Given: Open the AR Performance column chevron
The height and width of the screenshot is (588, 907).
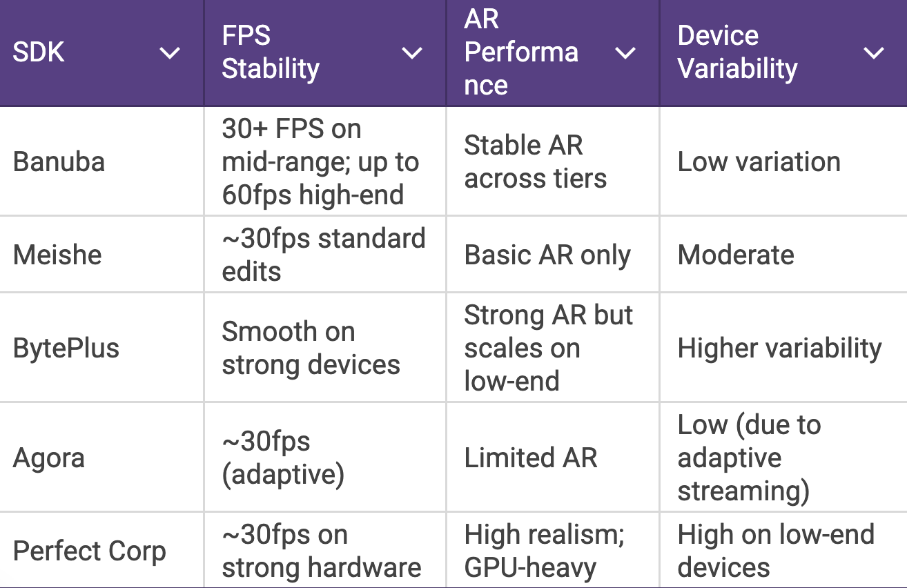Looking at the screenshot, I should pyautogui.click(x=625, y=53).
